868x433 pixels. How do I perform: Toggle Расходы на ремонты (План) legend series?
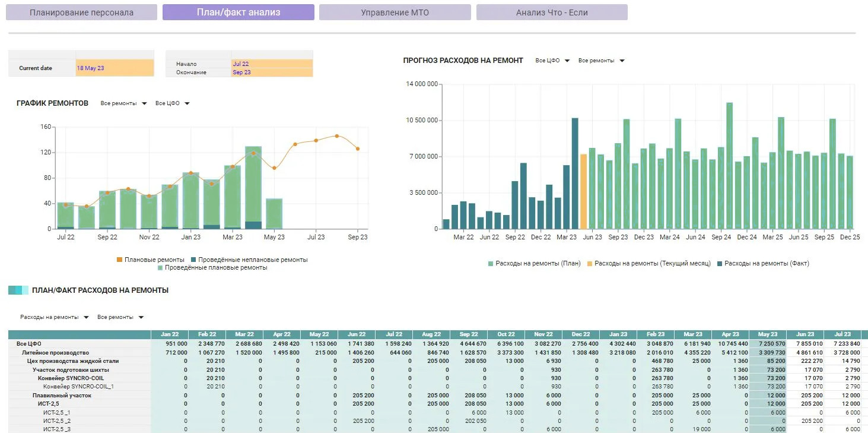click(491, 263)
